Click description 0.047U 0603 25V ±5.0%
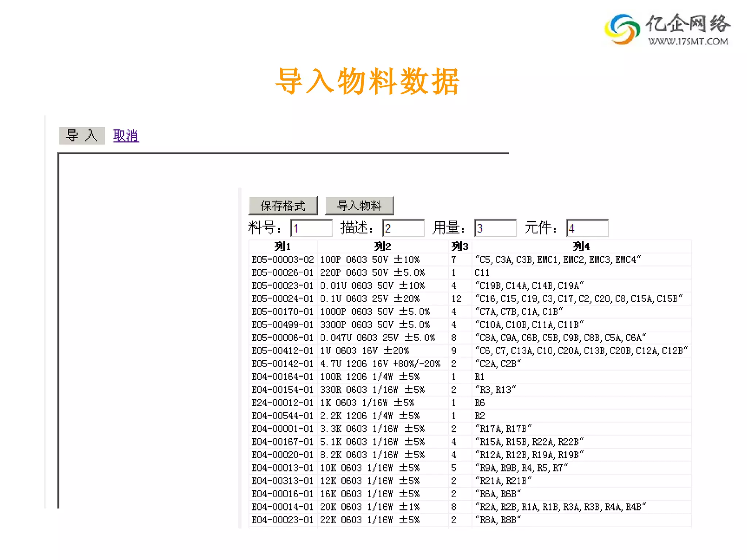The width and height of the screenshot is (747, 560). [383, 338]
